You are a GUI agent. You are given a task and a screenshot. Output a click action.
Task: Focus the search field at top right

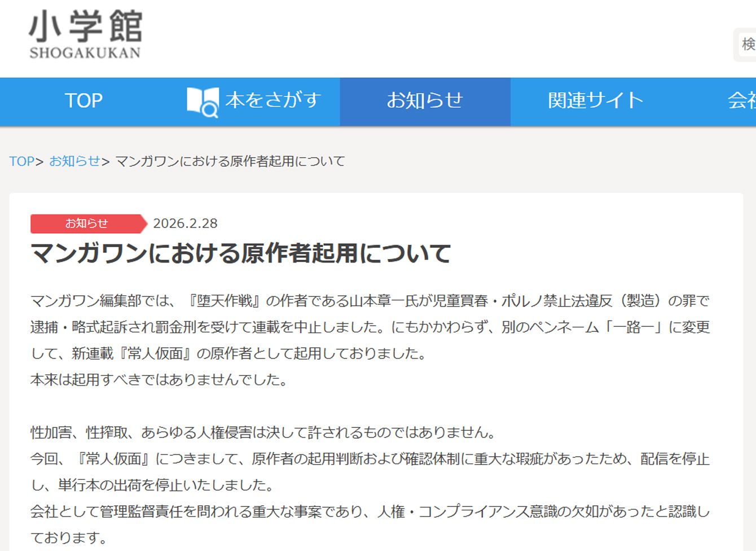point(747,44)
